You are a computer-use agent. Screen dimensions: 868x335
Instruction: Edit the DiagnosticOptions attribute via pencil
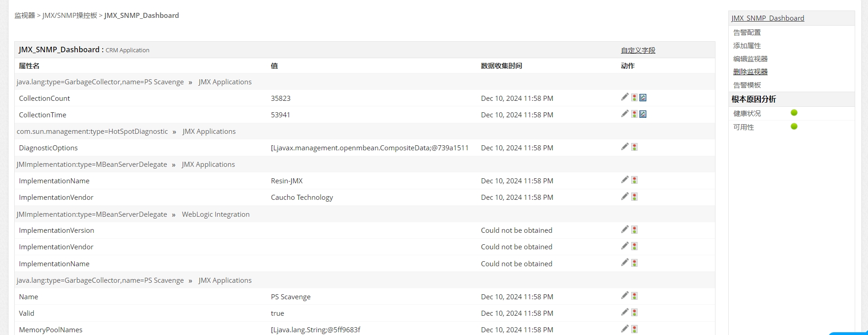[625, 147]
